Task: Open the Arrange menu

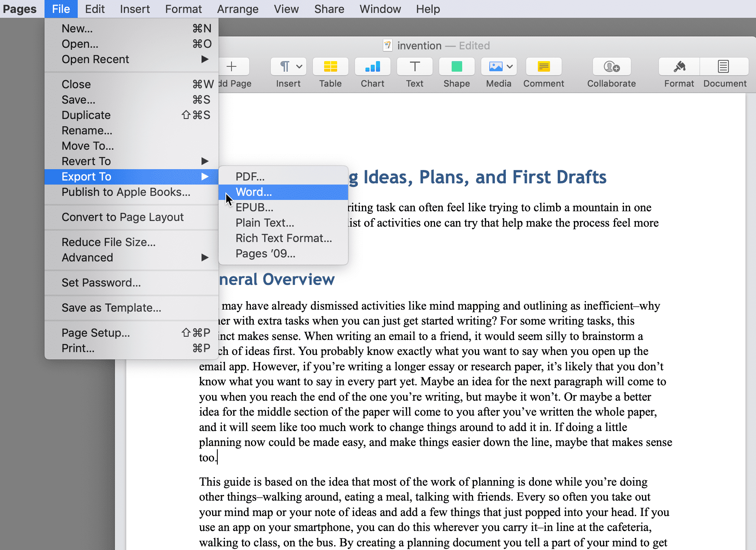Action: (238, 9)
